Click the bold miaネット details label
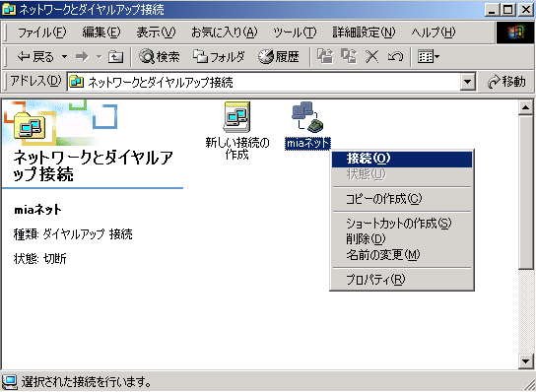This screenshot has width=536, height=392. point(37,210)
